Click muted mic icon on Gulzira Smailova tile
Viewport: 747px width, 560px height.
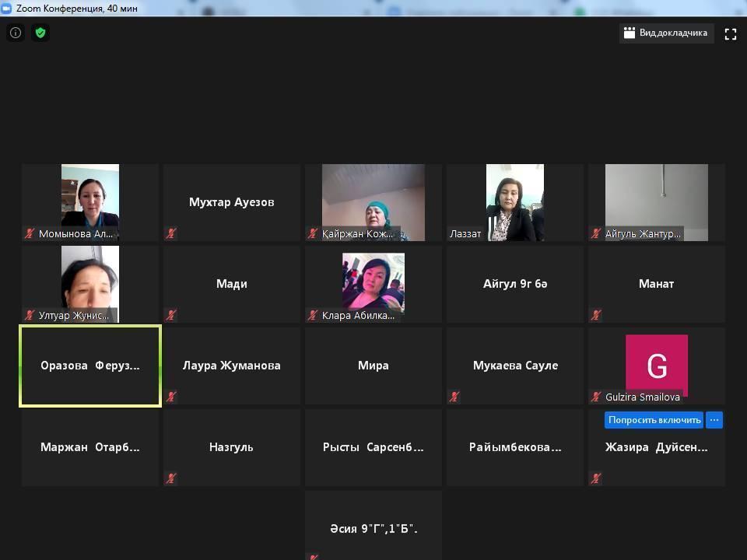point(596,396)
